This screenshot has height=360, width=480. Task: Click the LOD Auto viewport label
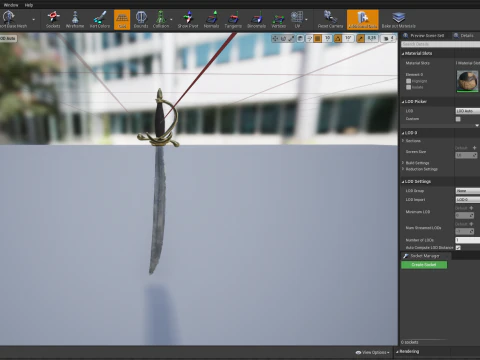(x=8, y=38)
